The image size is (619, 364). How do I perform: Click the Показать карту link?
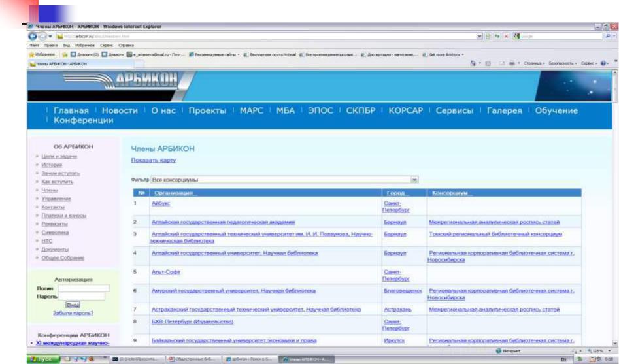pos(154,160)
